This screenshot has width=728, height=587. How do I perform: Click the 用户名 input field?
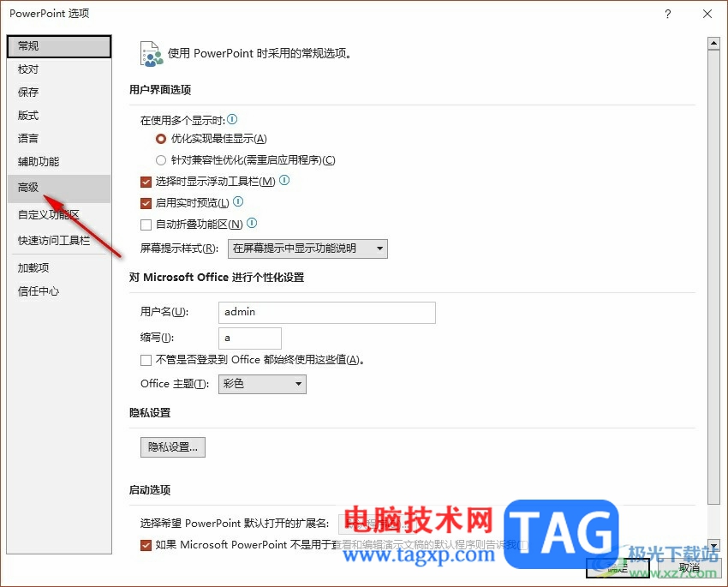click(x=327, y=313)
